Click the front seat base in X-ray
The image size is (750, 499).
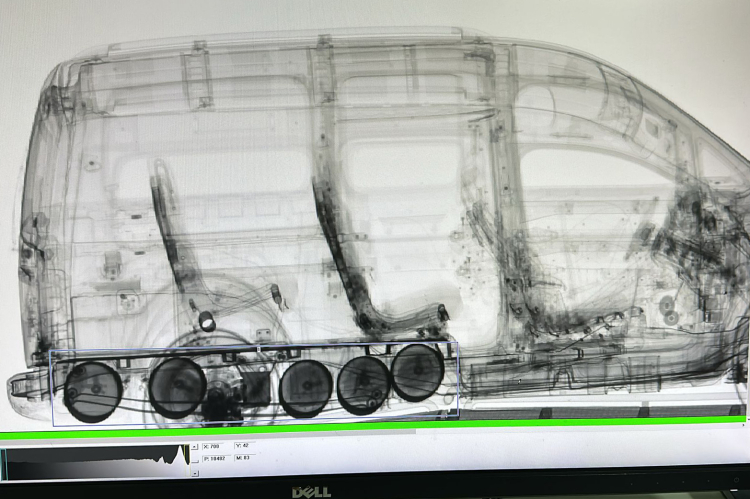pyautogui.click(x=400, y=318)
